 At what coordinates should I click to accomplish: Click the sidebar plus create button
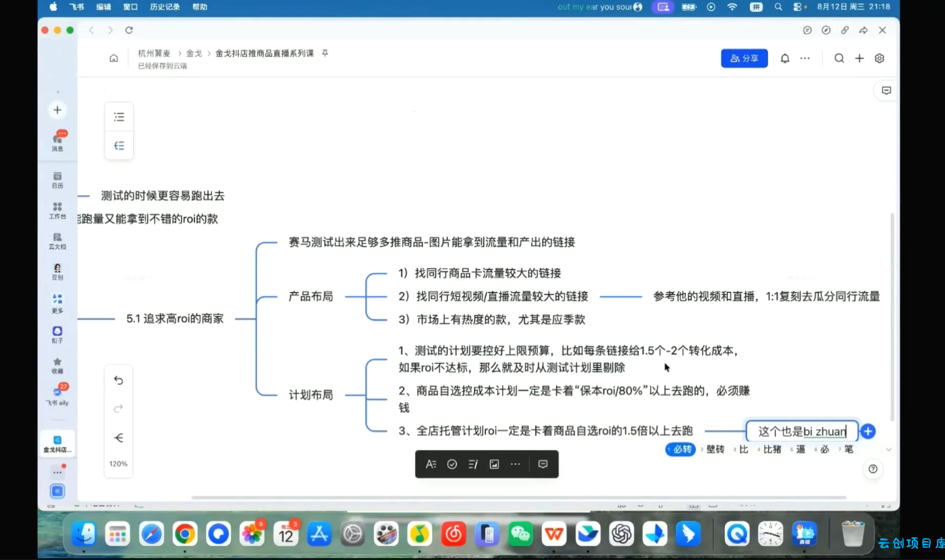(x=57, y=110)
